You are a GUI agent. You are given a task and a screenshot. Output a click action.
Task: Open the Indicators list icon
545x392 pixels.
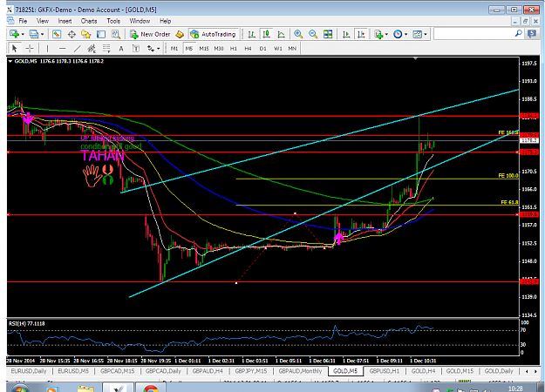[x=378, y=34]
